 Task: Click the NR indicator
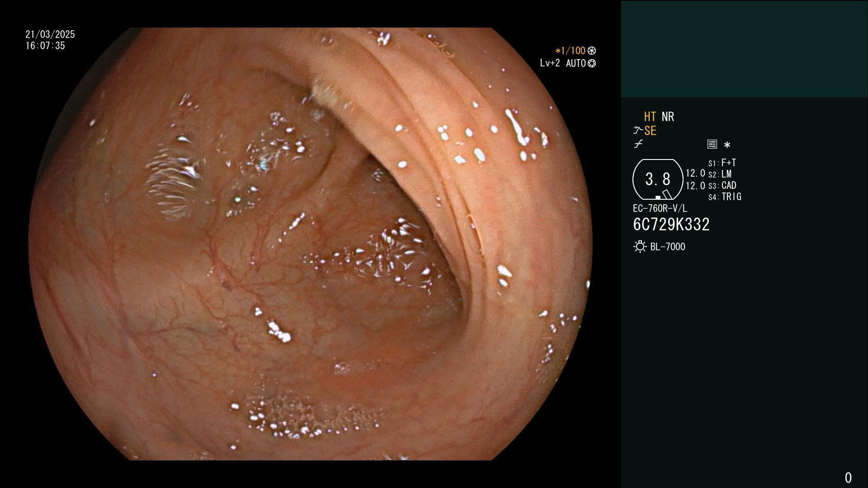click(x=668, y=117)
